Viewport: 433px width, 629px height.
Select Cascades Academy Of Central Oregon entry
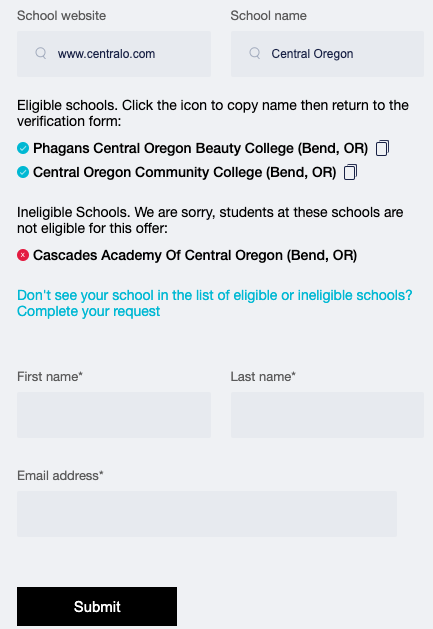pos(195,255)
